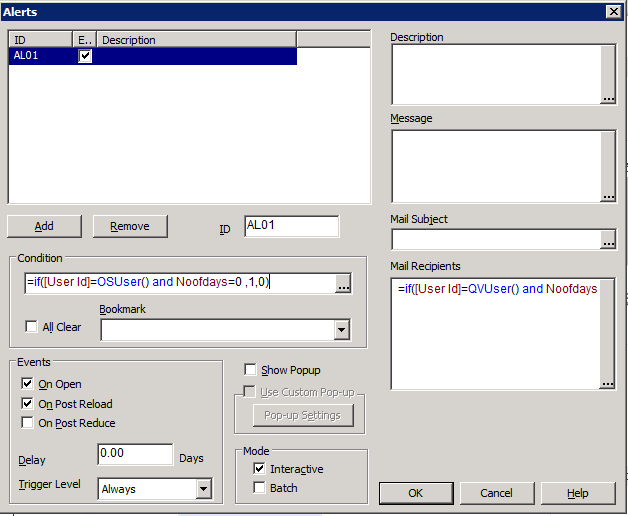Click the Delay days input field
The image size is (628, 516).
pyautogui.click(x=135, y=454)
